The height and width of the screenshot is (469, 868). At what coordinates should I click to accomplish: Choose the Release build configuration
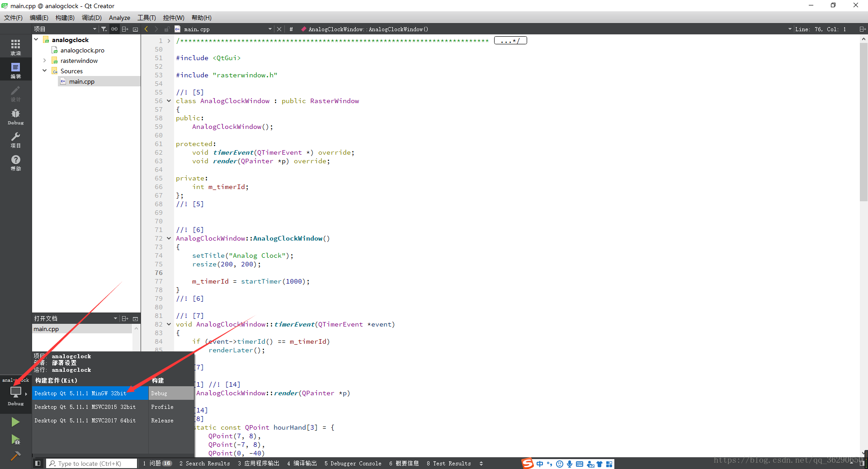coord(171,420)
